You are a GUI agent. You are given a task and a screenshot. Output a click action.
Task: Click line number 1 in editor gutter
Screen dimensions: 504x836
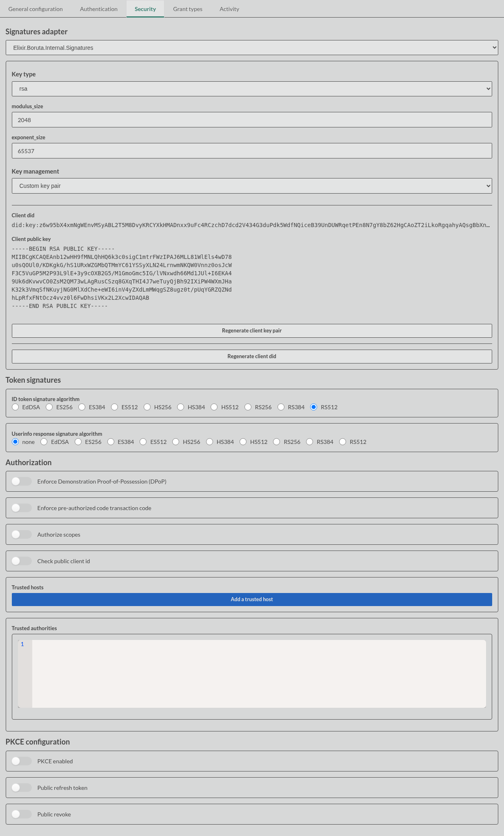22,644
